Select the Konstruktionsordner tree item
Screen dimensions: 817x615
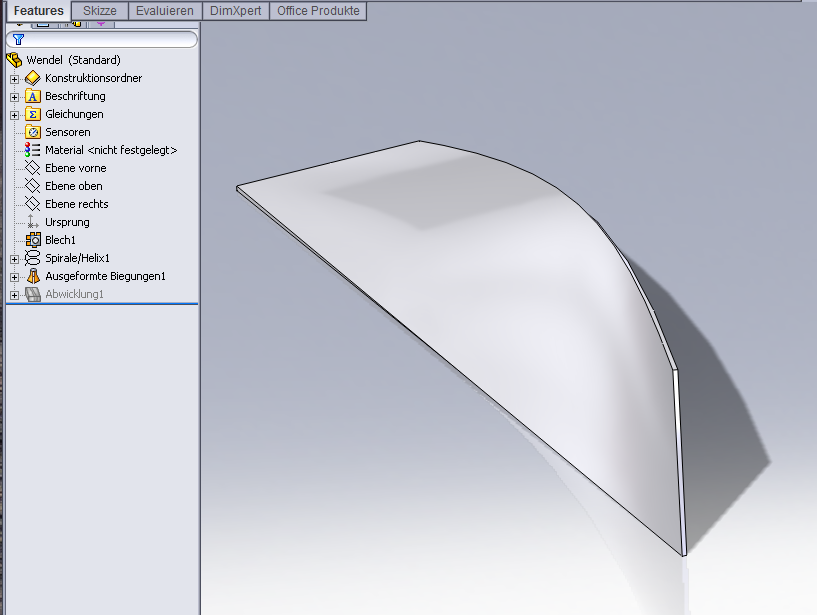(93, 78)
